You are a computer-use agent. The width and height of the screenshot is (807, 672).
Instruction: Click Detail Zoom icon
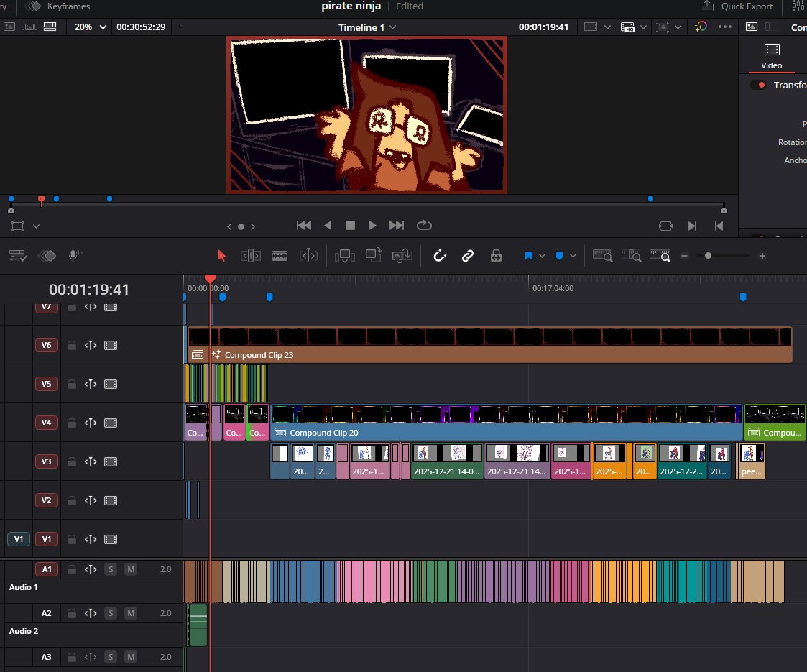pyautogui.click(x=632, y=256)
